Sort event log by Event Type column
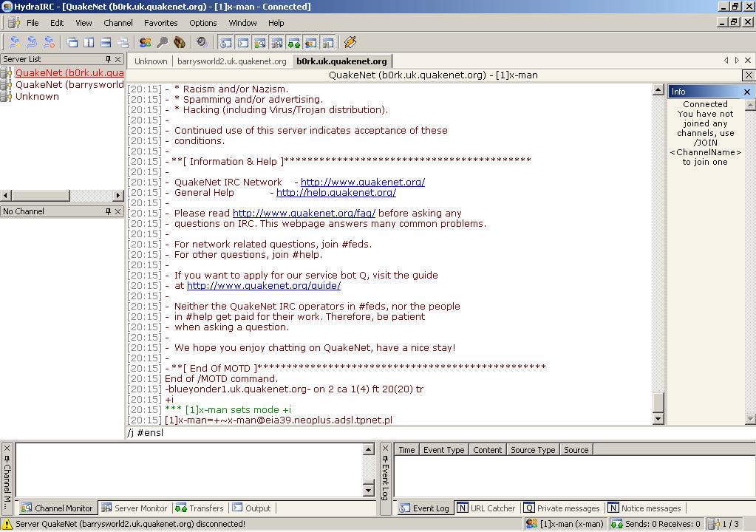Image resolution: width=756 pixels, height=532 pixels. coord(443,449)
